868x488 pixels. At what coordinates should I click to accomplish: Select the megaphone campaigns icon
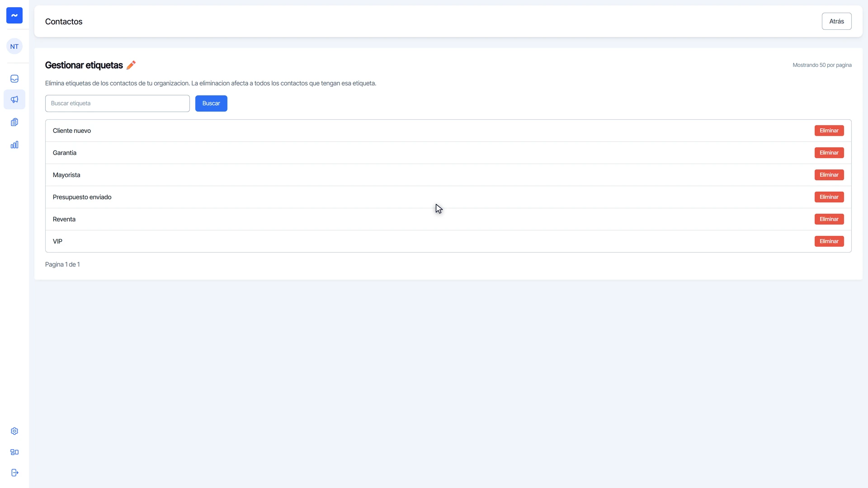[14, 99]
